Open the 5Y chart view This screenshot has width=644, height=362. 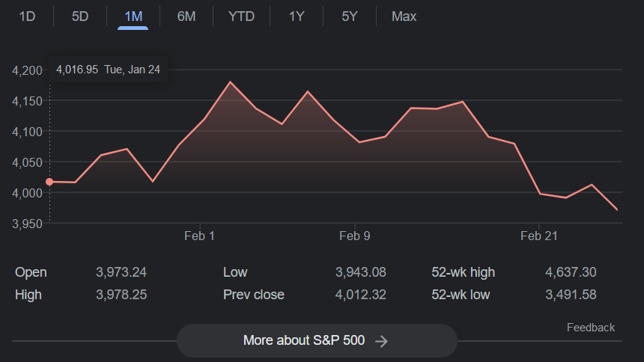click(x=349, y=16)
